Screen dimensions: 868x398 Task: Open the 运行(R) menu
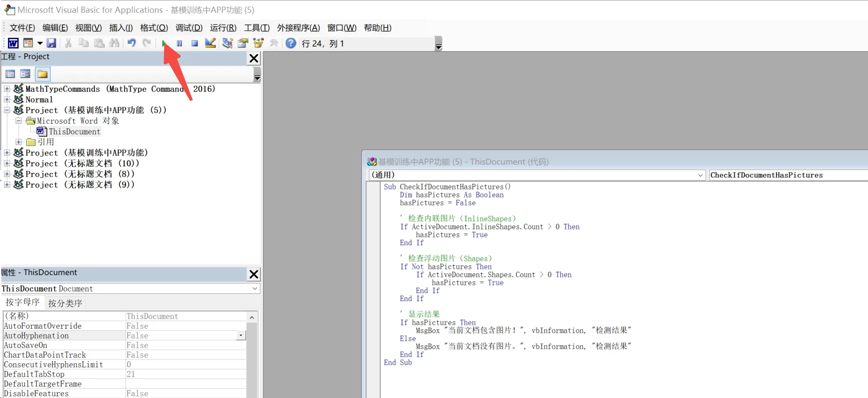[223, 28]
